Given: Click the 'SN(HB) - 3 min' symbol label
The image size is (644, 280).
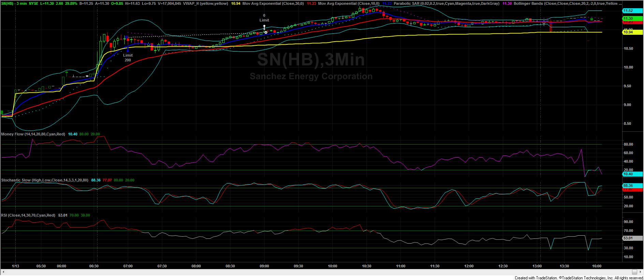Looking at the screenshot, I should (x=15, y=3).
